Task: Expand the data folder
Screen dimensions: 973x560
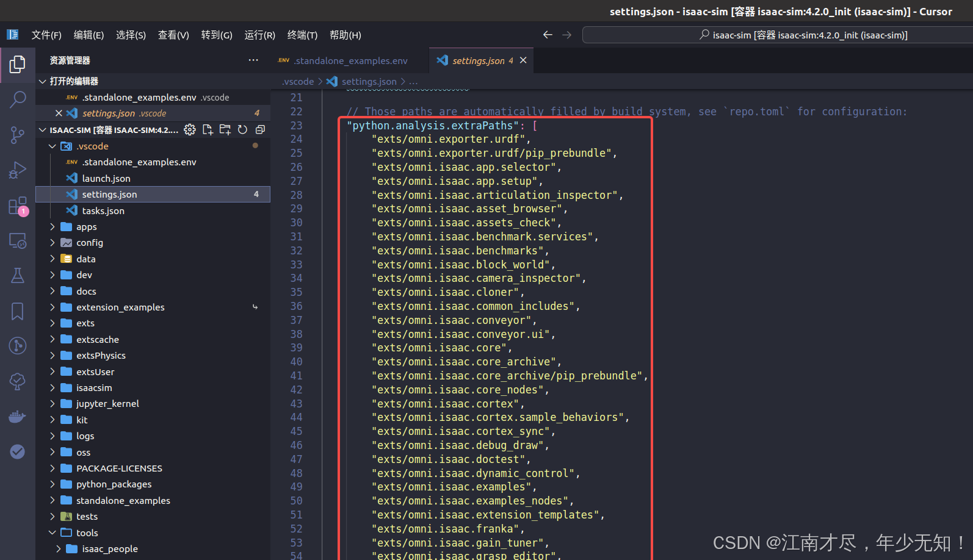Action: click(153, 259)
